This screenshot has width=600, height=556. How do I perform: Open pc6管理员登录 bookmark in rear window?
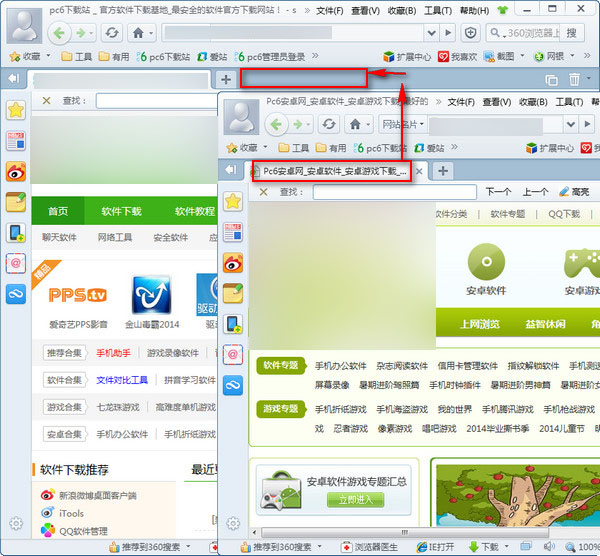pos(270,57)
